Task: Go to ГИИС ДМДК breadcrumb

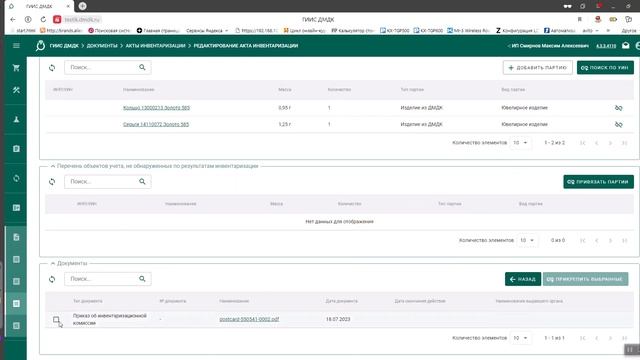Action: pyautogui.click(x=64, y=46)
